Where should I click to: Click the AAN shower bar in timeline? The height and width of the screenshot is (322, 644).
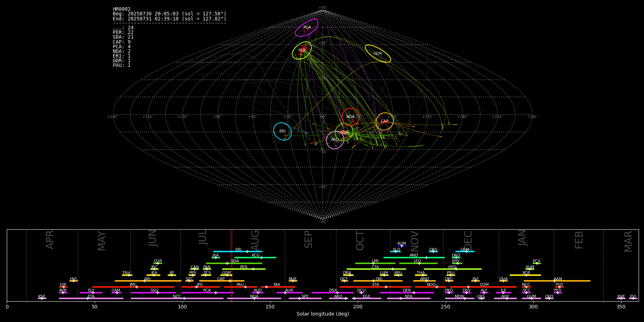[x=557, y=281]
